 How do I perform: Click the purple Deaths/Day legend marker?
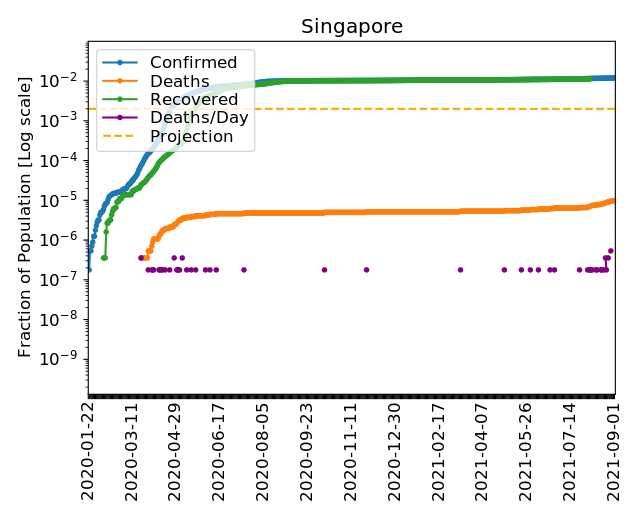pos(119,117)
